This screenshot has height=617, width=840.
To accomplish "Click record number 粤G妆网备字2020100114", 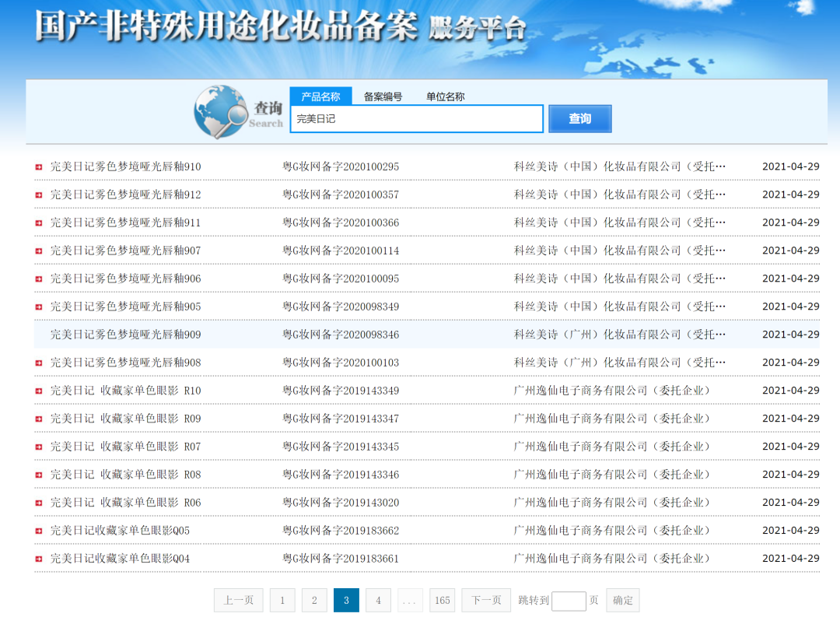I will (x=341, y=251).
